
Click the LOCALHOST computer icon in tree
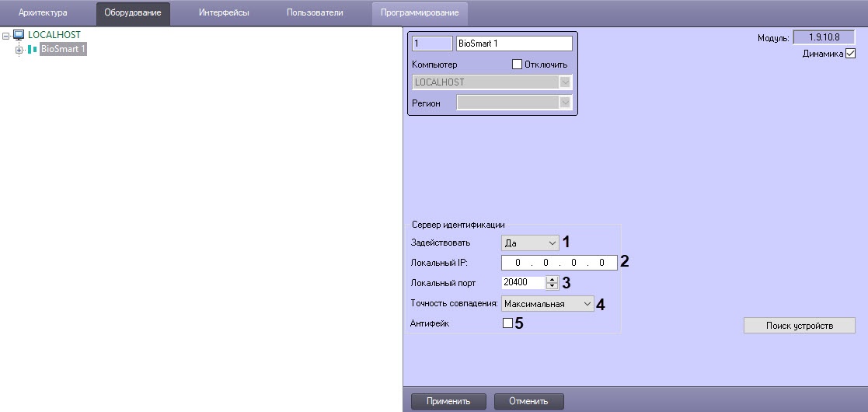click(19, 35)
